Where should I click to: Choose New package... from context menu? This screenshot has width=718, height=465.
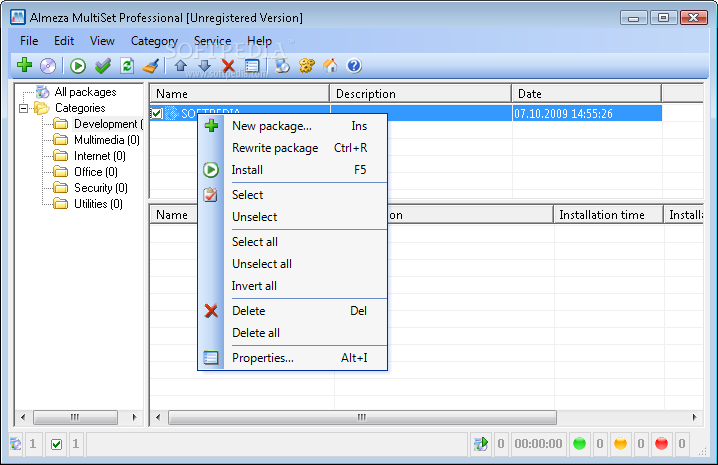pyautogui.click(x=293, y=126)
